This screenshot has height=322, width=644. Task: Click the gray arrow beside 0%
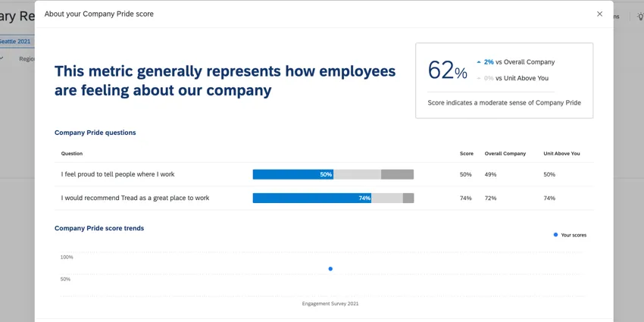[x=479, y=78]
